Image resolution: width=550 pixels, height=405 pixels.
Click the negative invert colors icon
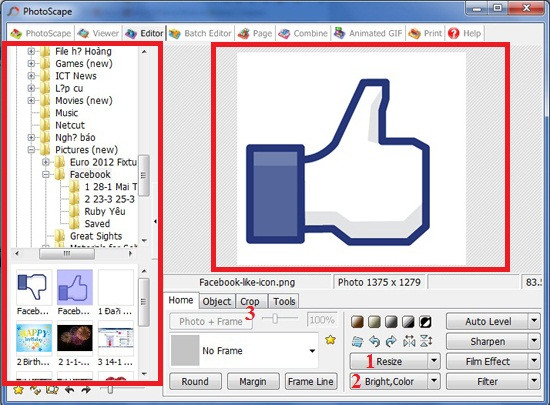pos(425,322)
